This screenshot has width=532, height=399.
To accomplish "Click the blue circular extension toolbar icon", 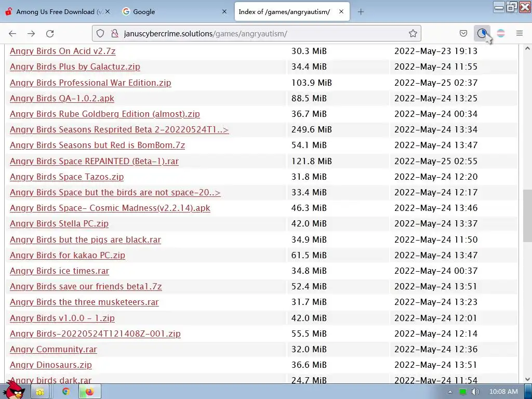I will 482,33.
